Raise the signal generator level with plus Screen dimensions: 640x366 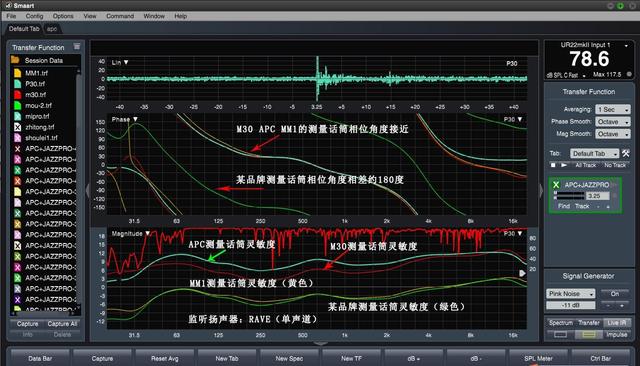point(622,305)
